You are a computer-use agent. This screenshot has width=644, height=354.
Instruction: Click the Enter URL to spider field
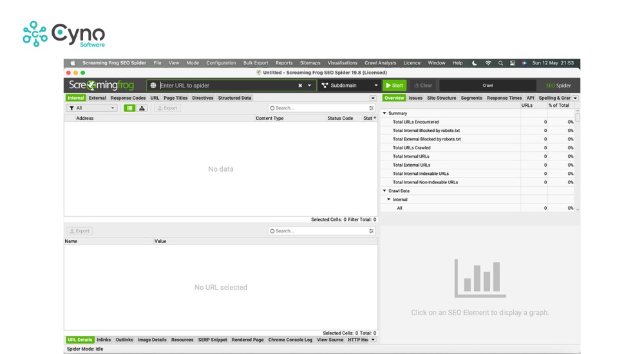(225, 86)
